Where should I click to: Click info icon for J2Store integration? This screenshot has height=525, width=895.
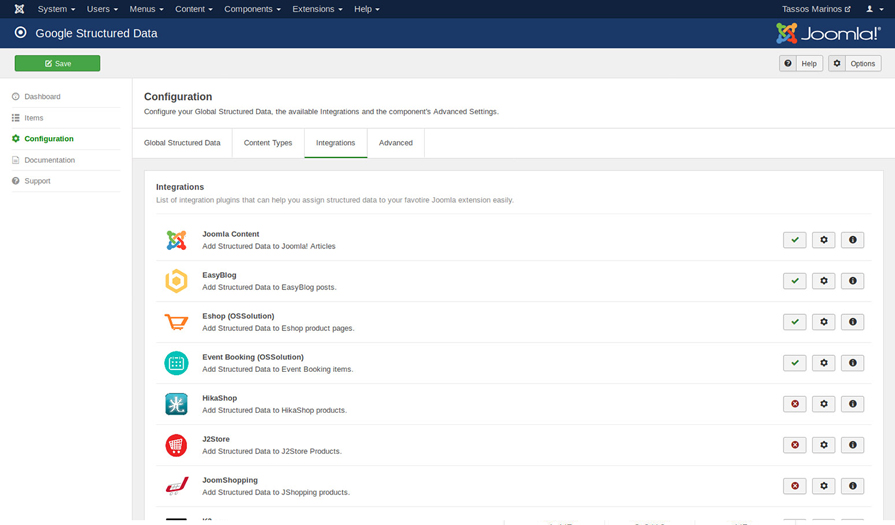pos(852,445)
